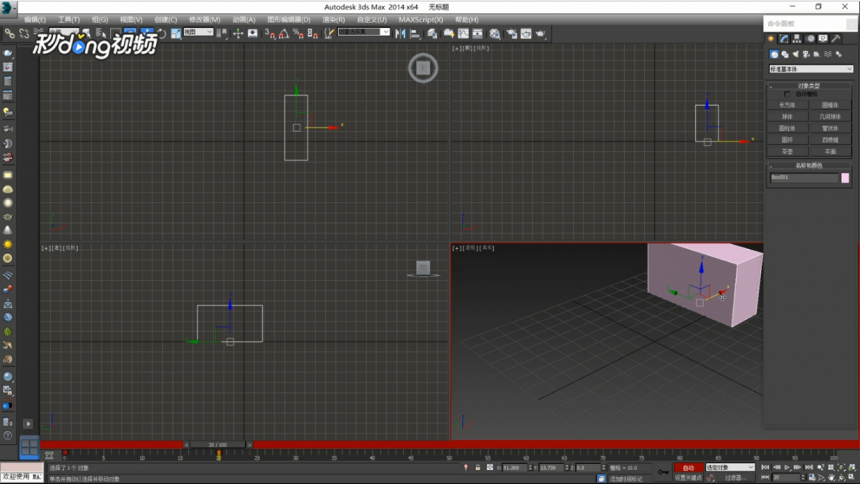Switch to the Modify panel tab
The height and width of the screenshot is (484, 860).
[x=784, y=39]
